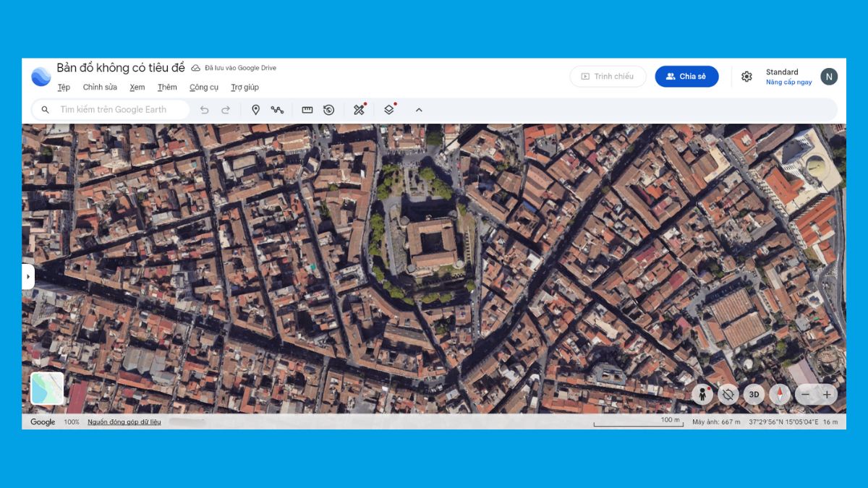Image resolution: width=868 pixels, height=488 pixels.
Task: Toggle the 3D view button
Action: (x=754, y=394)
